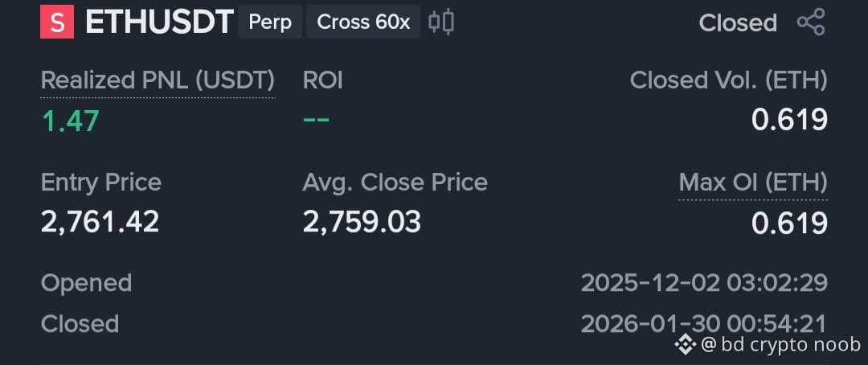
Task: Click the 1.47 realized PNL value
Action: [70, 121]
